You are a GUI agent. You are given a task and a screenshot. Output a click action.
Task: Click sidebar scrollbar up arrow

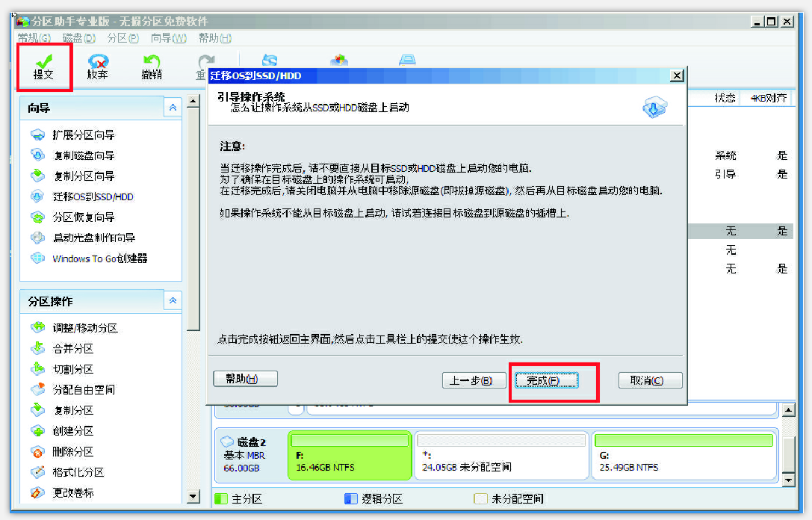(x=193, y=100)
